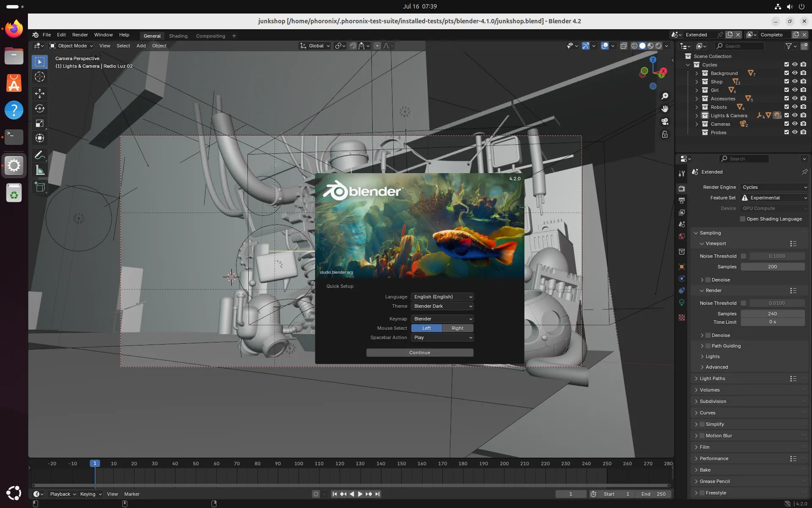812x508 pixels.
Task: Open the Scene properties tab
Action: [x=682, y=224]
